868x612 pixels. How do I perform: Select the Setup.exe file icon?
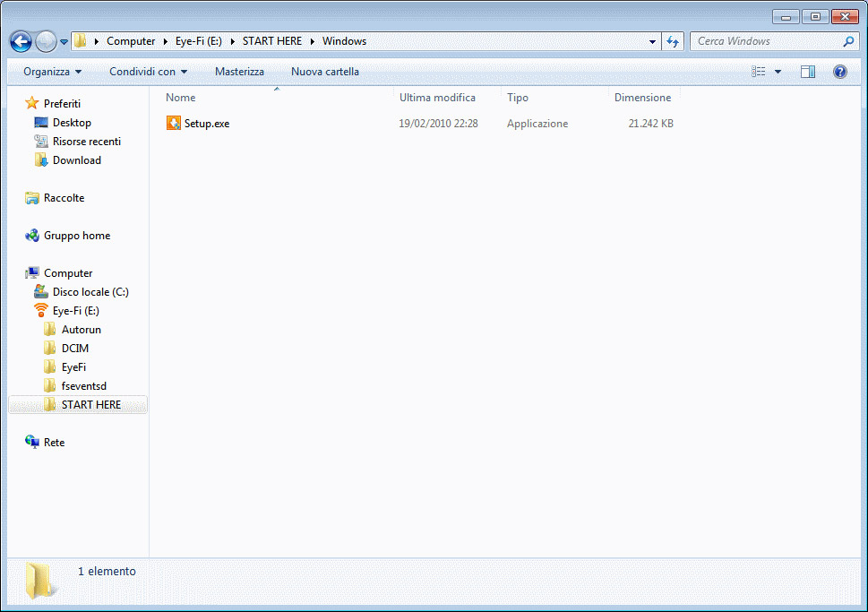[x=173, y=123]
